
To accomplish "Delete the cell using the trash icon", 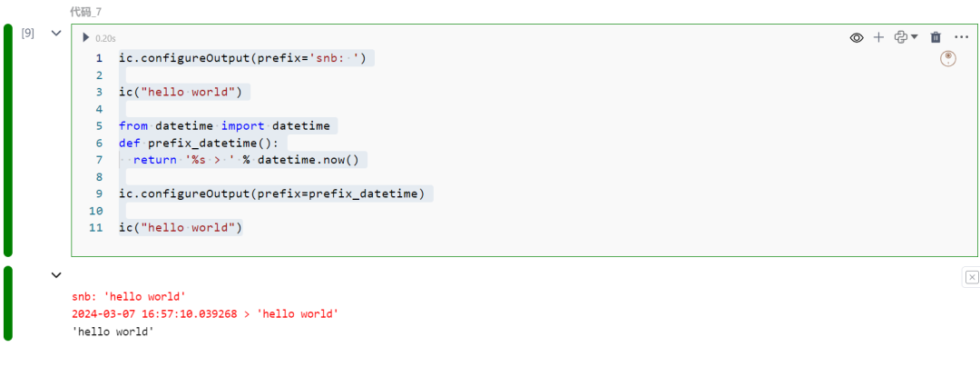I will click(x=936, y=37).
